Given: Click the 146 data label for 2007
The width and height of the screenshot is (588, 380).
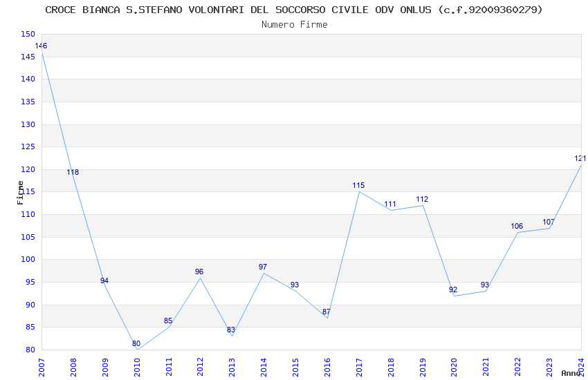Looking at the screenshot, I should (x=41, y=46).
